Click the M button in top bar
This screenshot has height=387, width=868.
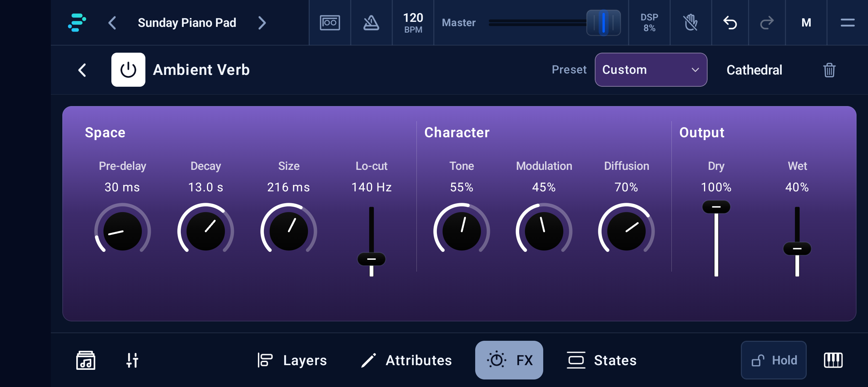(806, 23)
